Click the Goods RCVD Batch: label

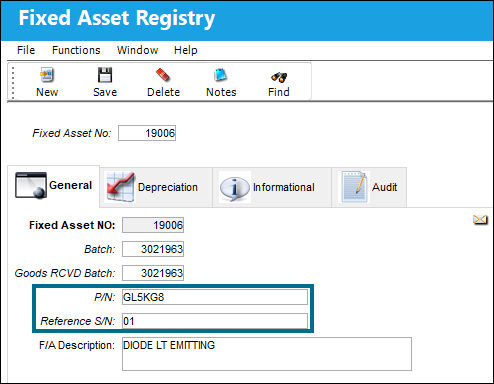pyautogui.click(x=65, y=273)
